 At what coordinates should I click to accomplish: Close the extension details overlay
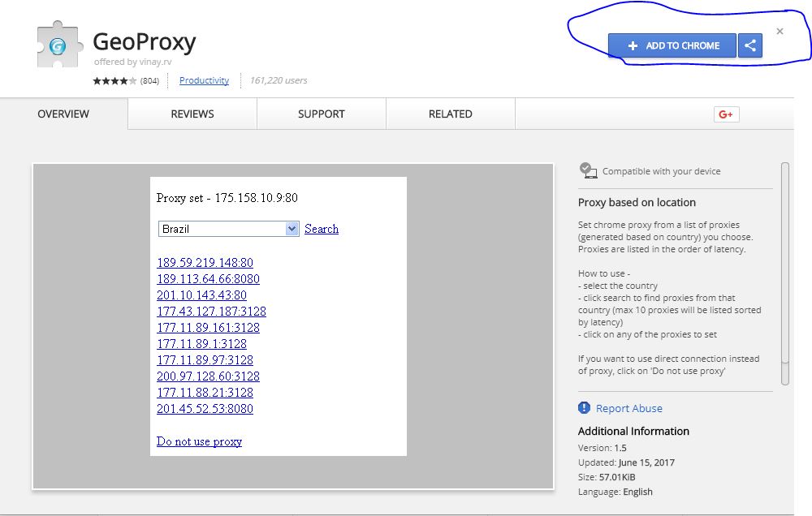click(x=780, y=31)
